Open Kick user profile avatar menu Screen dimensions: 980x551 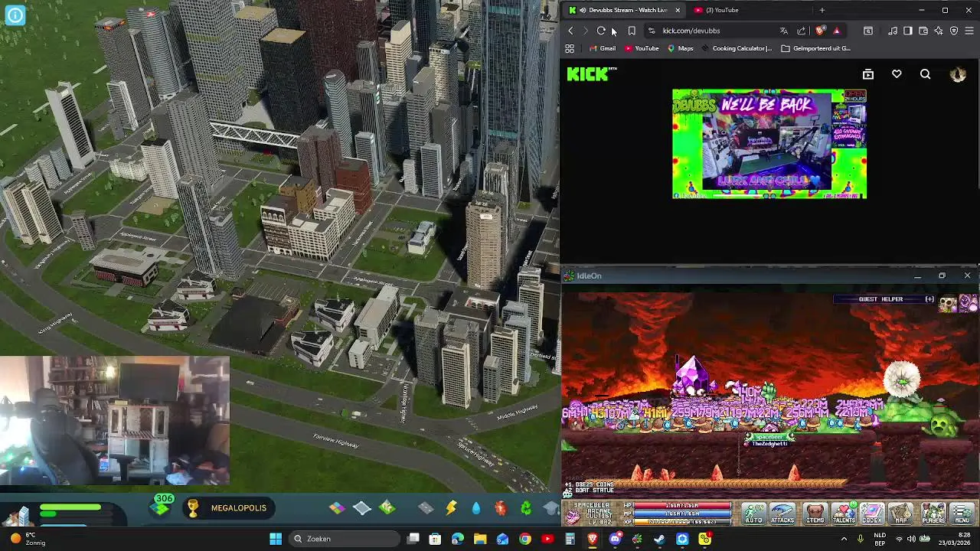[958, 74]
